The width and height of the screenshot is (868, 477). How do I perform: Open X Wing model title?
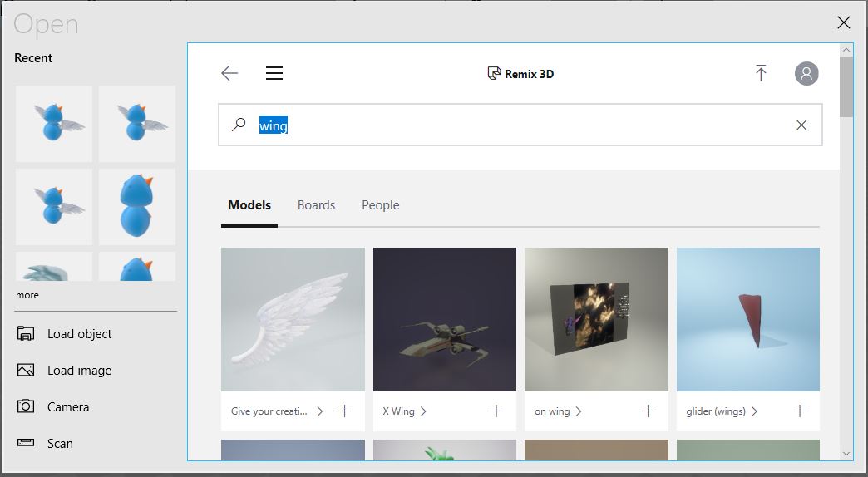[x=398, y=411]
